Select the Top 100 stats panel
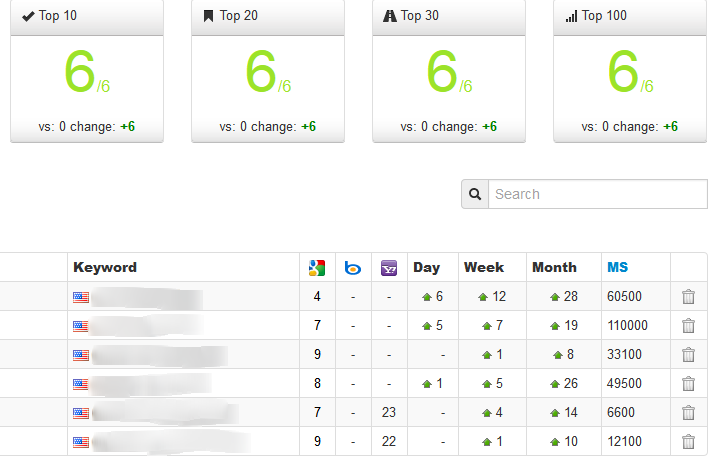This screenshot has width=727, height=471. pyautogui.click(x=630, y=71)
